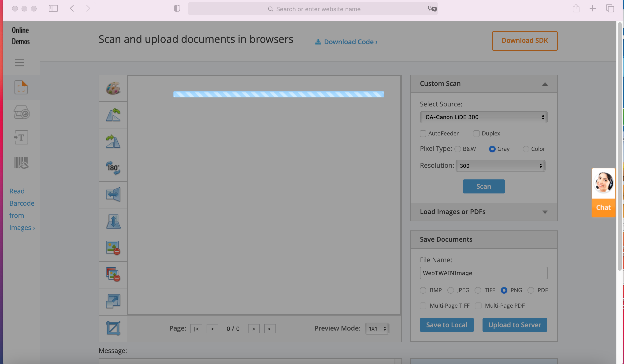Open the image editor palette icon
The image size is (624, 364).
click(113, 88)
